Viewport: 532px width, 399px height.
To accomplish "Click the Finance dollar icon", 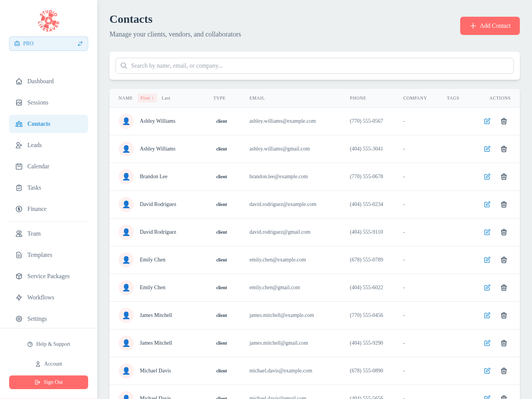I will pyautogui.click(x=19, y=209).
